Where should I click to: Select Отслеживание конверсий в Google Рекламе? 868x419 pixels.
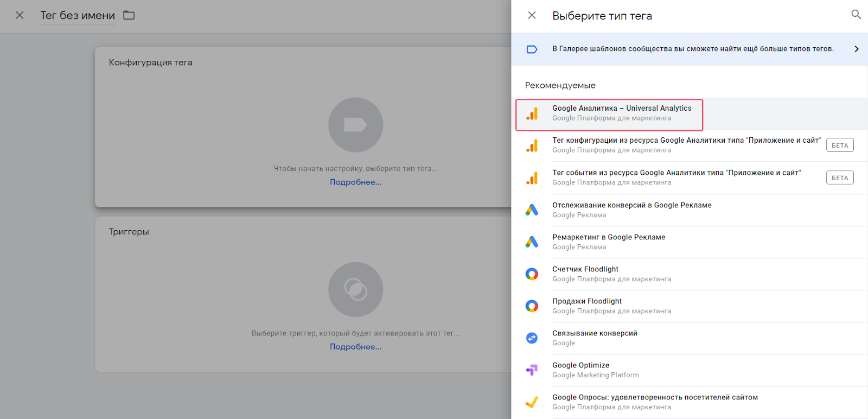click(690, 210)
